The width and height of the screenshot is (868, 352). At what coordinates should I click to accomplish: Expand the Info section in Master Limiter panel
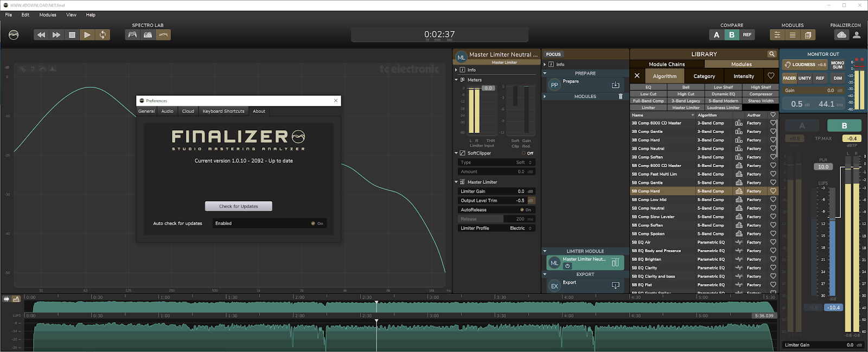pyautogui.click(x=456, y=70)
